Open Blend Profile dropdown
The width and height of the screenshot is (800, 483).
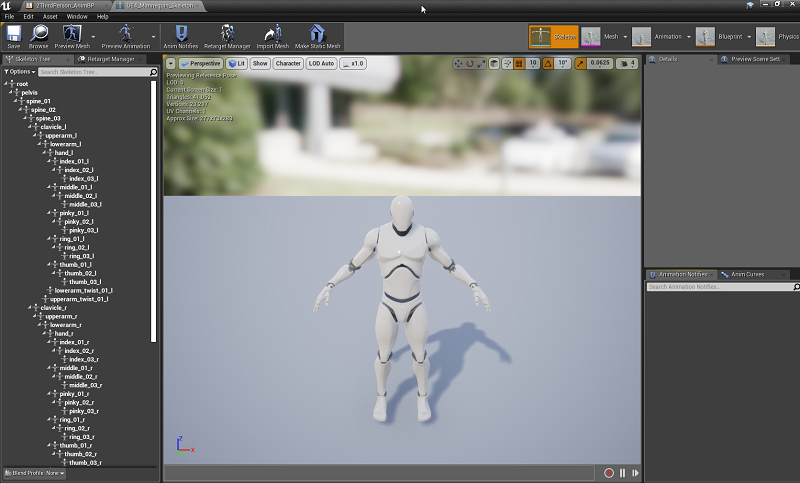click(35, 473)
